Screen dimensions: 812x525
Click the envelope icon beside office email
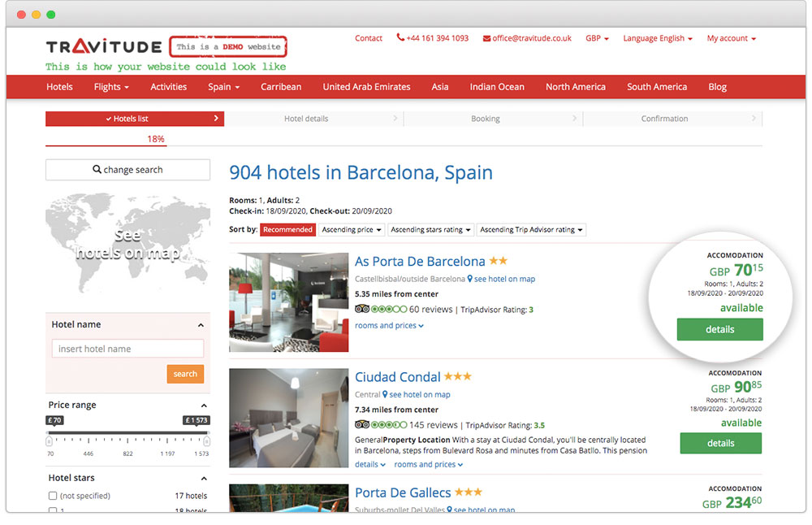point(486,38)
